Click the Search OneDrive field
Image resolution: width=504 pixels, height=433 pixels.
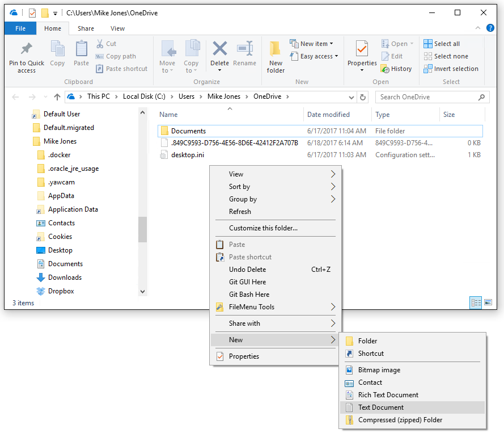pos(433,97)
